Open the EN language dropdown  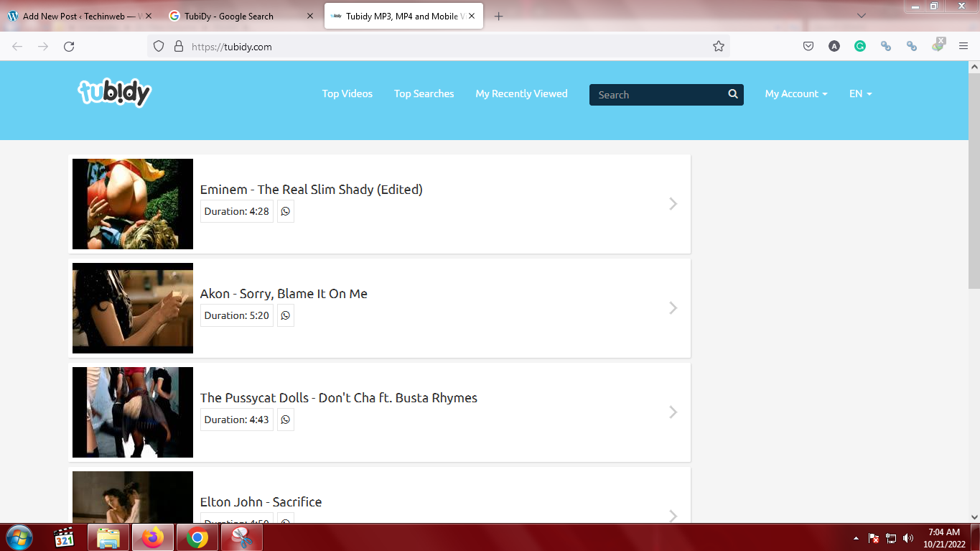point(861,94)
